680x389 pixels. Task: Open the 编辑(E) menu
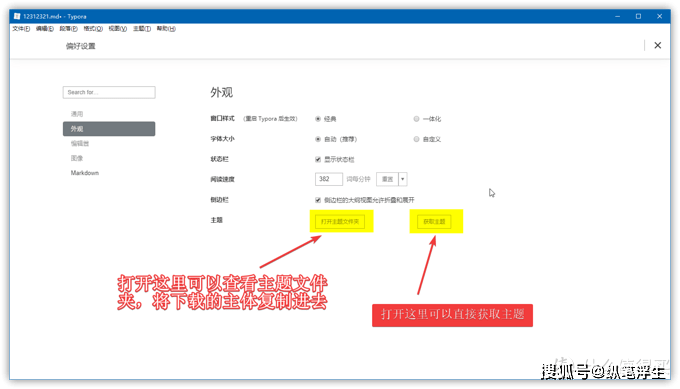click(45, 29)
